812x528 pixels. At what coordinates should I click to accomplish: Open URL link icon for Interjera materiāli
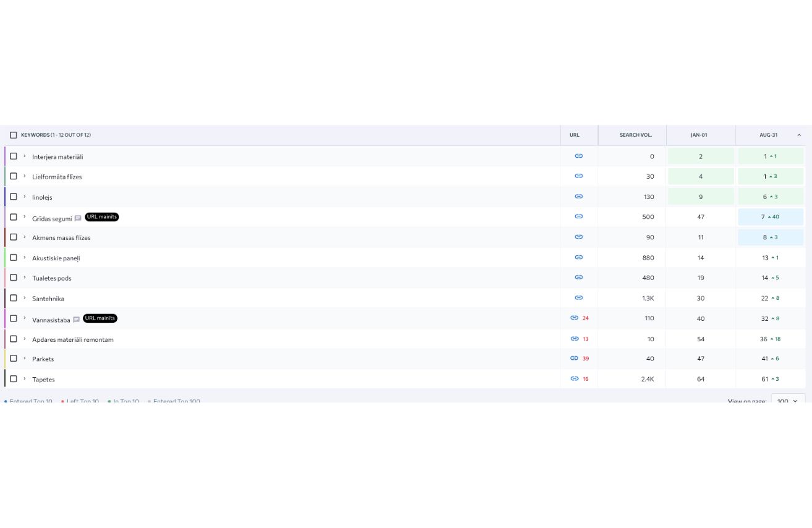click(x=578, y=156)
